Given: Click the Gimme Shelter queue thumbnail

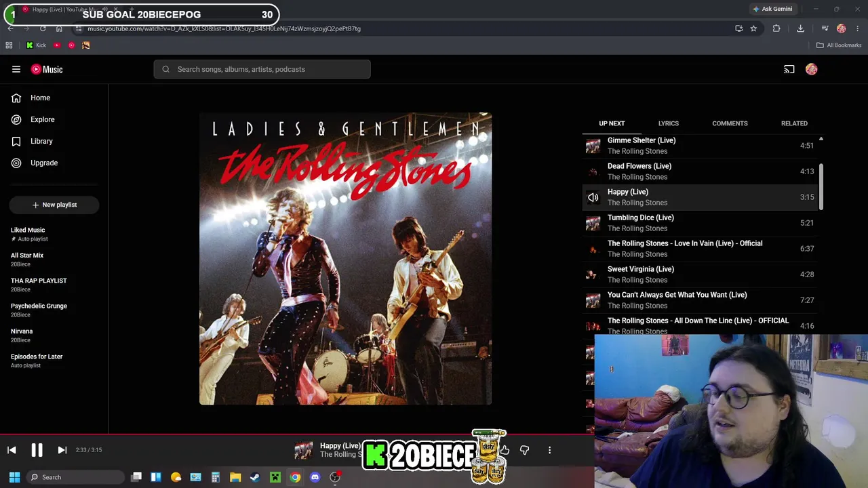Looking at the screenshot, I should click(x=593, y=146).
